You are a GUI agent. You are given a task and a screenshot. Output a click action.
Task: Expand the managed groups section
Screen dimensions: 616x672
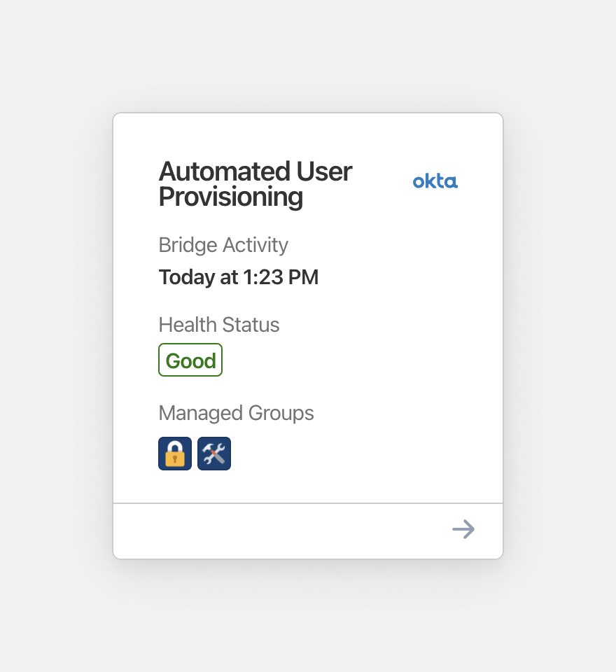point(236,413)
